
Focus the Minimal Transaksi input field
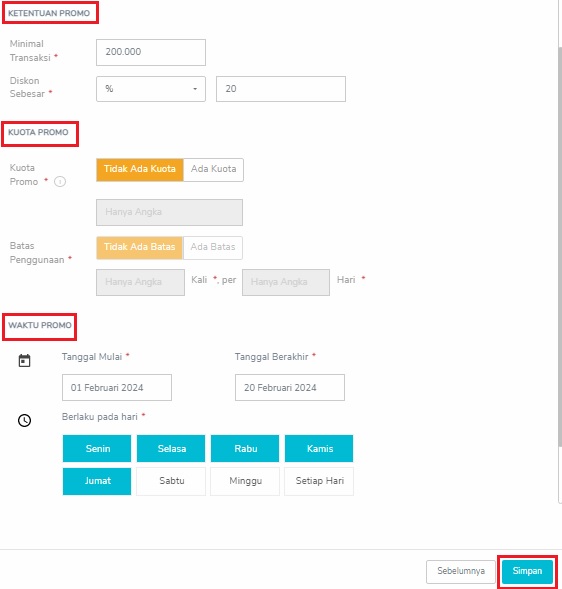(151, 52)
